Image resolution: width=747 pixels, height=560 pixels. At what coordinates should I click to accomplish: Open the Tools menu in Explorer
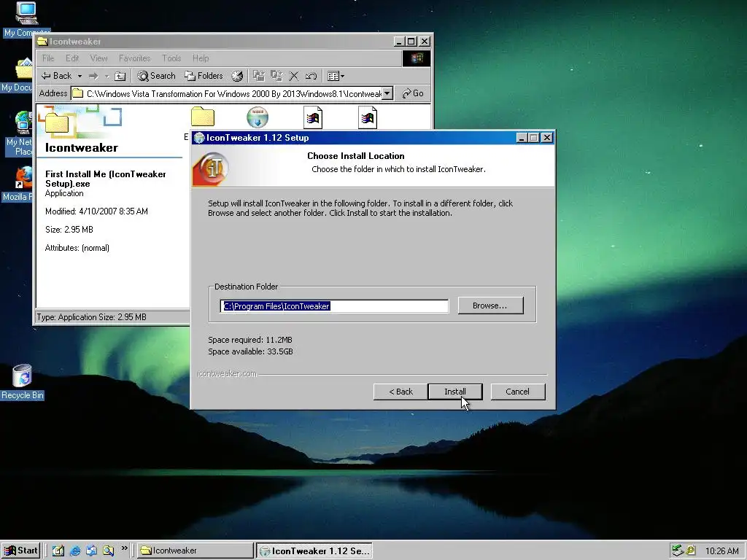(x=171, y=58)
